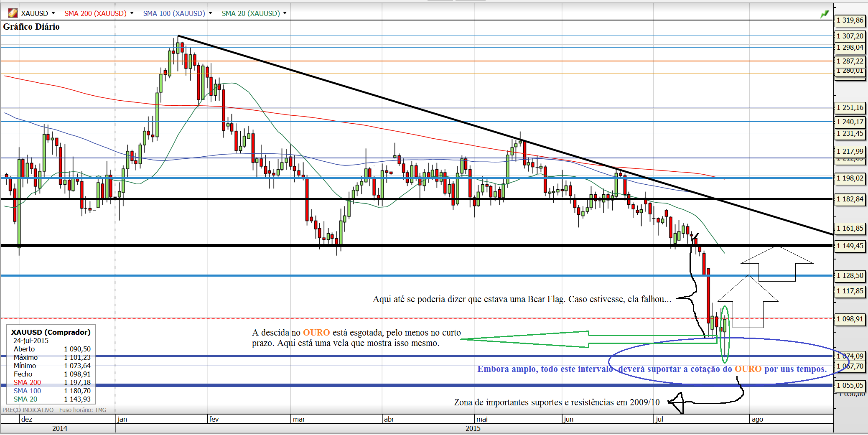Select the 1 319,86 price label

pyautogui.click(x=850, y=20)
